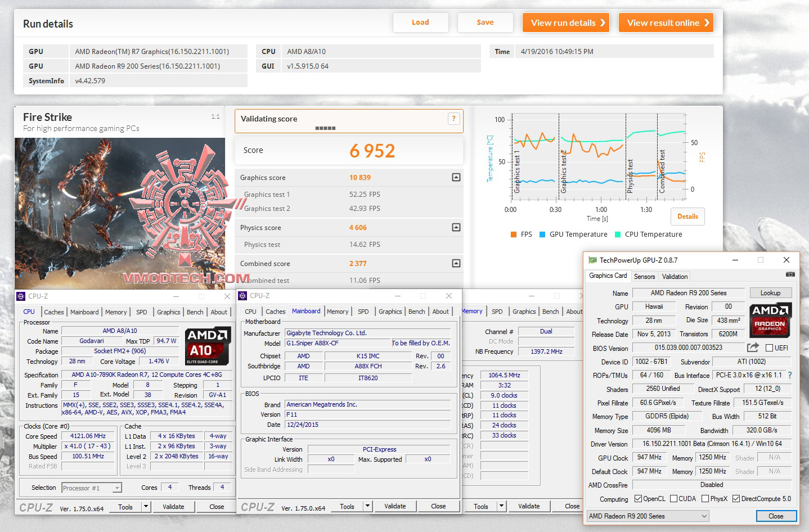Click the camera screenshot icon in GPU-Z
The width and height of the screenshot is (809, 532).
[x=790, y=274]
